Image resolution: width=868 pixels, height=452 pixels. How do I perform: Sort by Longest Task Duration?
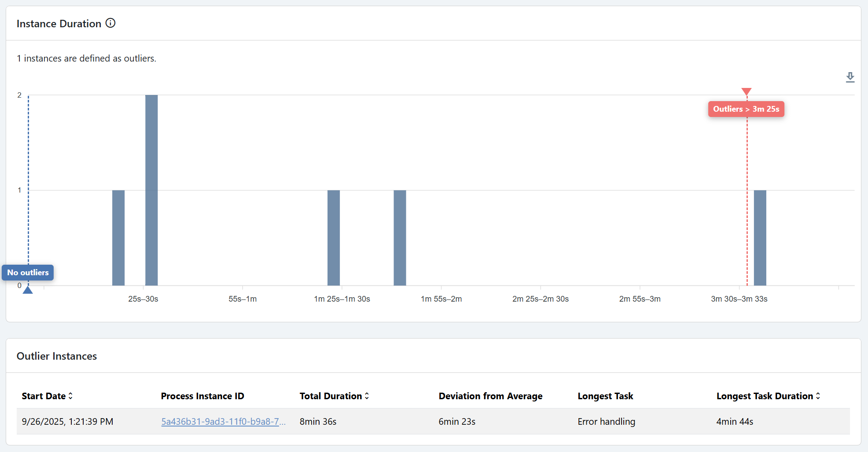pyautogui.click(x=818, y=396)
